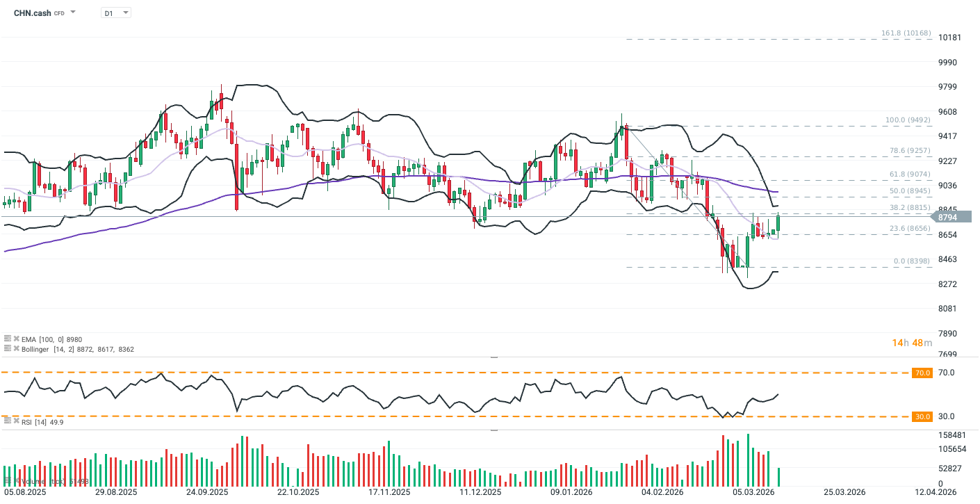Viewport: 980px width, 504px height.
Task: Click the 05.03.2026 date on time axis
Action: 754,492
